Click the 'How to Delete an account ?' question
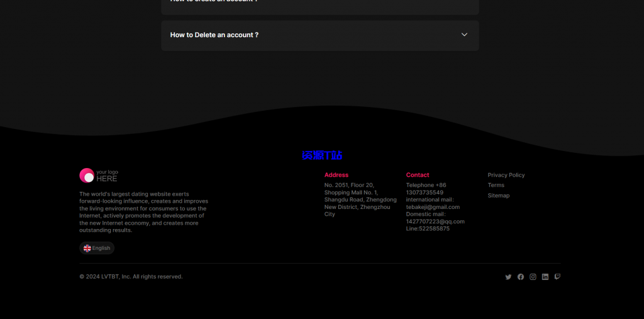 coord(214,35)
